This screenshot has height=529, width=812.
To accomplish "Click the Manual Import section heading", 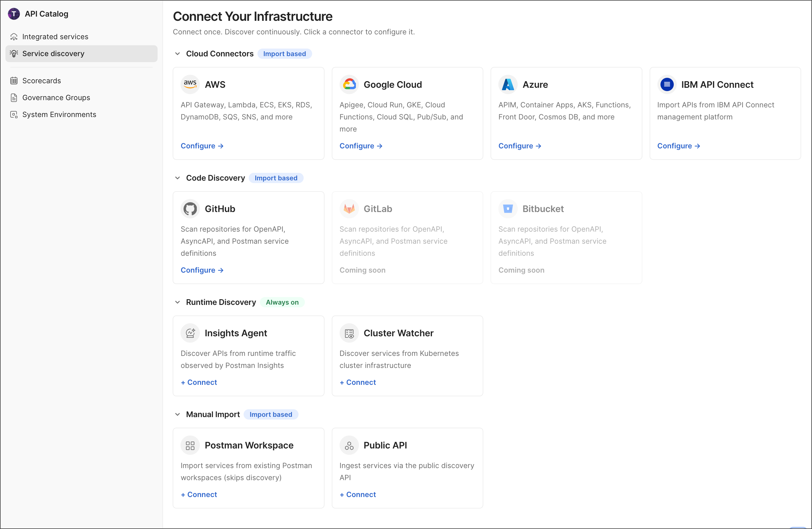I will (x=213, y=414).
